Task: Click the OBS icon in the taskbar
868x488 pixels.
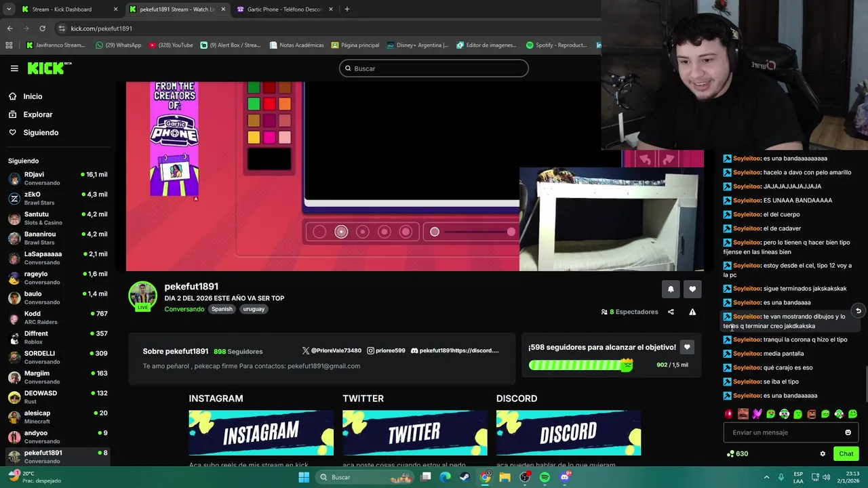Action: pyautogui.click(x=525, y=477)
